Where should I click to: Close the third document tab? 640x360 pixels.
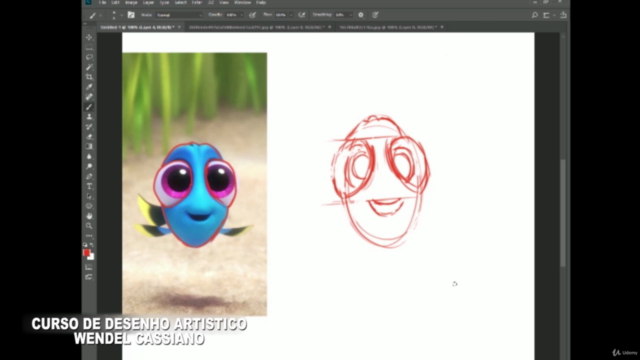(442, 27)
